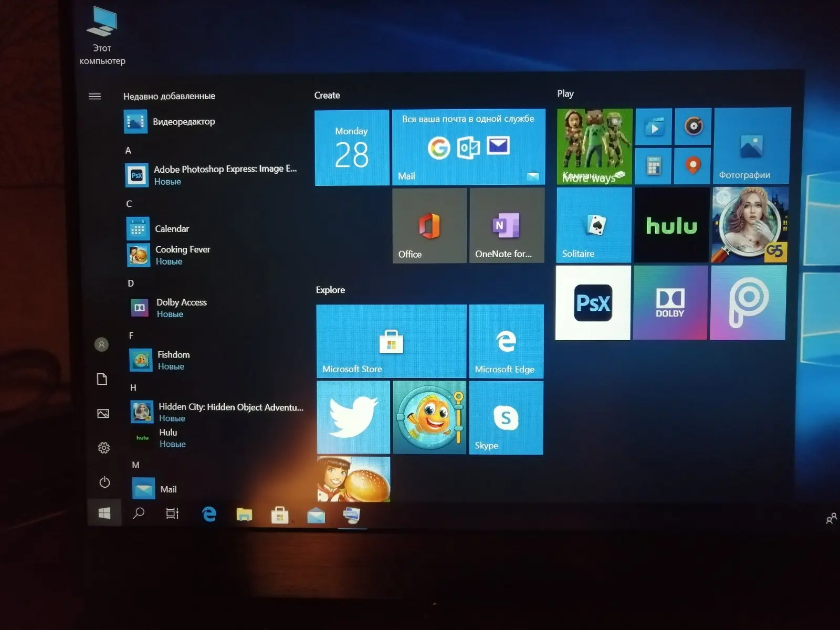
Task: Launch Hulu from the app list
Action: click(218, 438)
